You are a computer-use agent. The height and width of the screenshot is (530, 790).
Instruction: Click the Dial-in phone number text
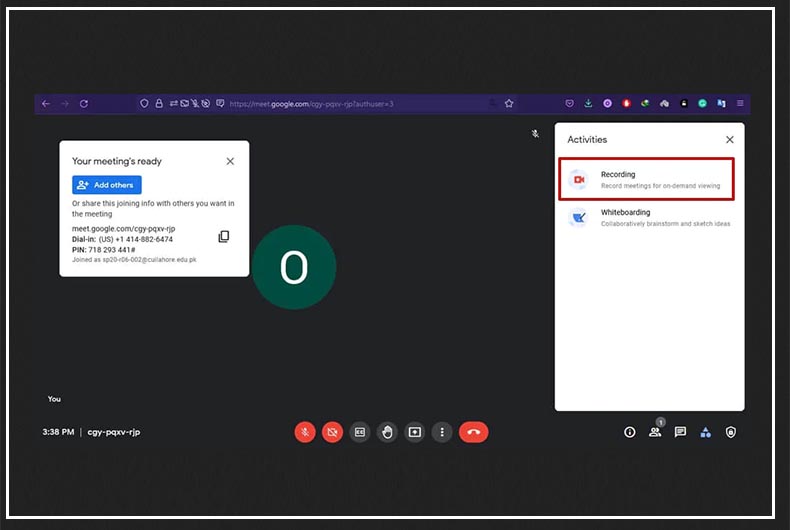point(122,239)
